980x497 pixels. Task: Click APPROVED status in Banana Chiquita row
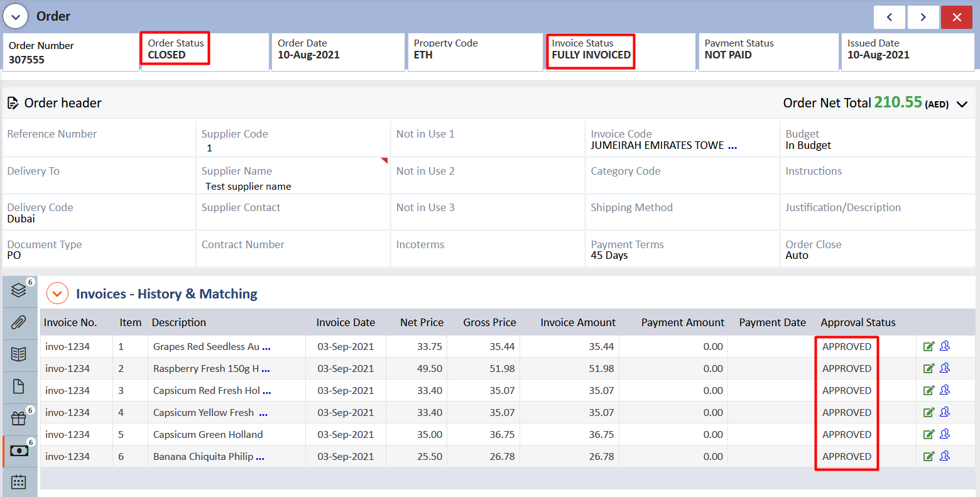(847, 456)
